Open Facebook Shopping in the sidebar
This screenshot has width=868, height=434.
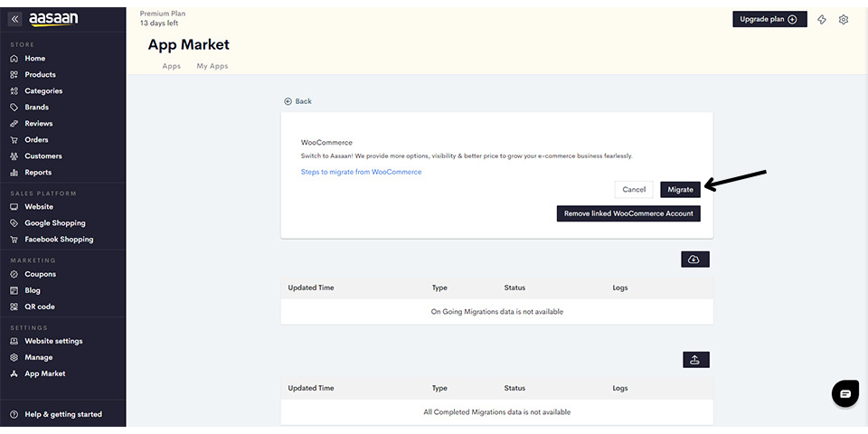click(59, 239)
